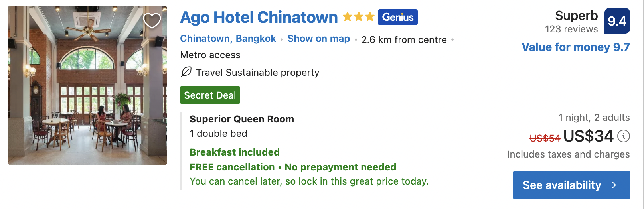
Task: Click the Value for money 9.7 link
Action: [576, 47]
